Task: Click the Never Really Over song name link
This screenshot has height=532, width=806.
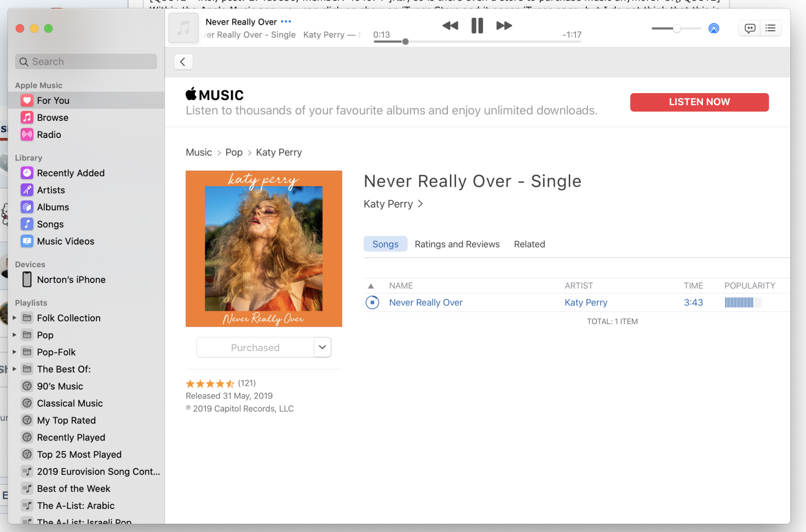Action: 426,302
